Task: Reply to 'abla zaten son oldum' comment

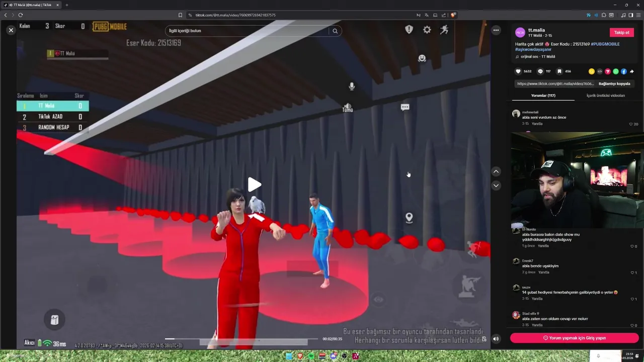Action: click(537, 325)
